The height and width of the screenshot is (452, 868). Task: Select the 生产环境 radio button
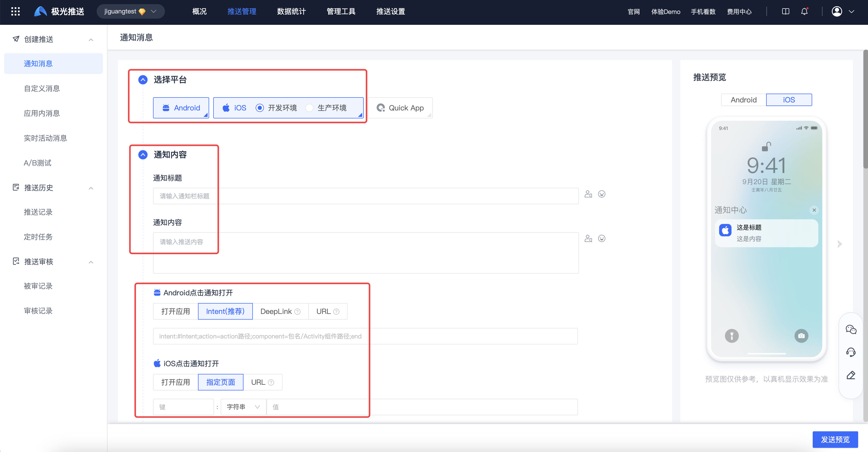309,108
